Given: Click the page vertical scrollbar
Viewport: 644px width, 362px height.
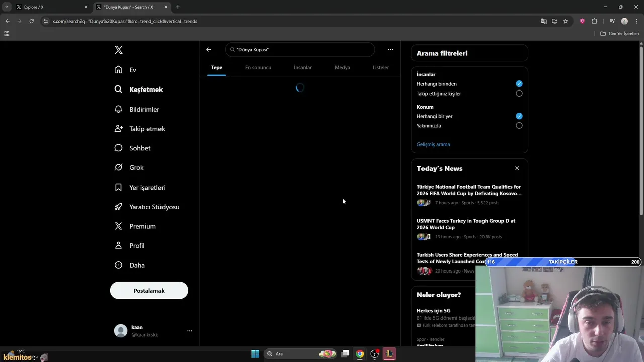Looking at the screenshot, I should point(641,131).
